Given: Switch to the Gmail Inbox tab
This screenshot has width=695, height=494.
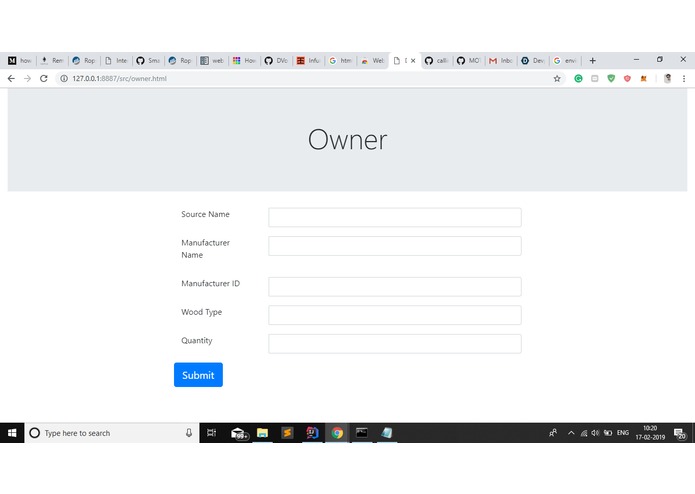Looking at the screenshot, I should (501, 61).
